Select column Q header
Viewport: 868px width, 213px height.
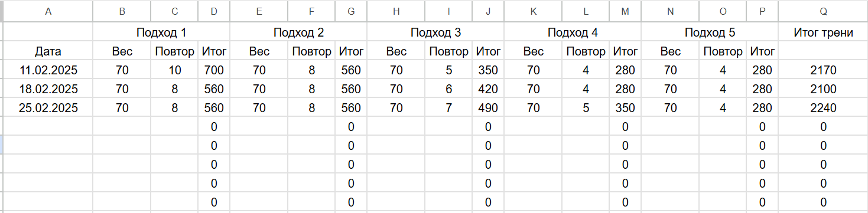point(824,11)
